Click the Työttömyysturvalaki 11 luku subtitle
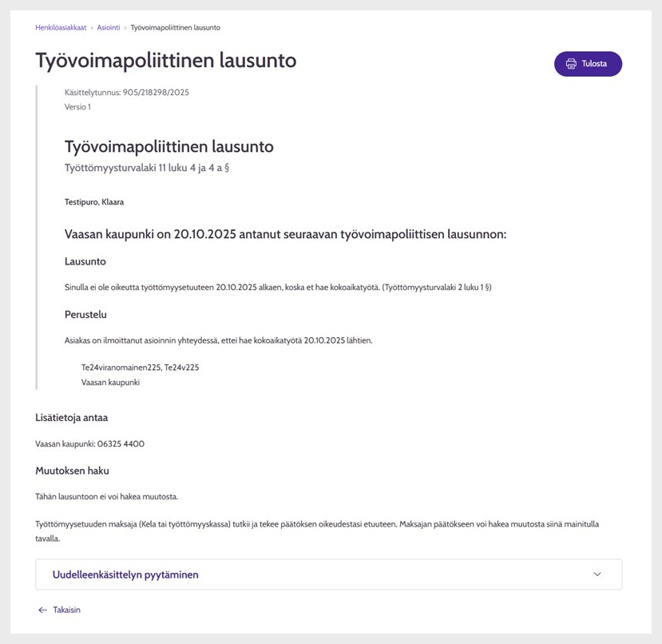The height and width of the screenshot is (644, 662). pos(147,168)
